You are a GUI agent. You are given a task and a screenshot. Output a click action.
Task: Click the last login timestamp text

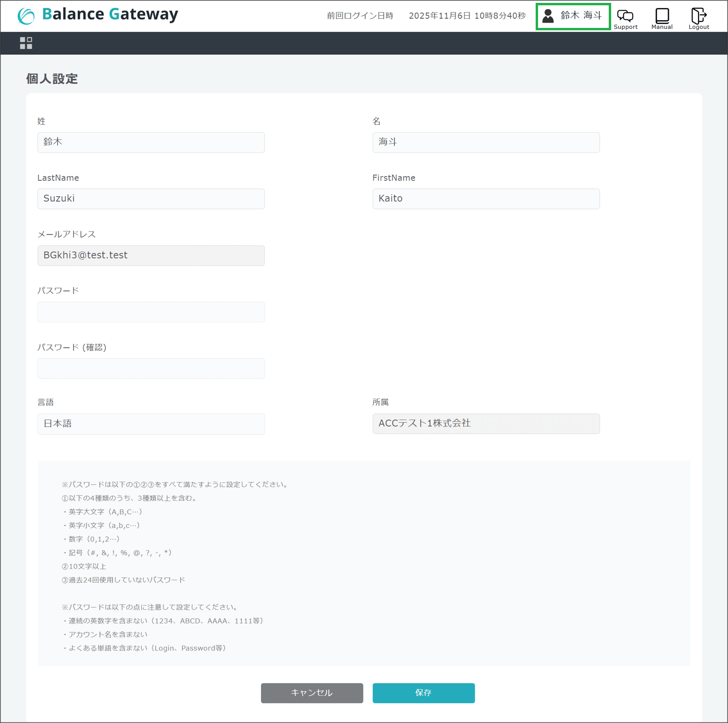[x=466, y=16]
